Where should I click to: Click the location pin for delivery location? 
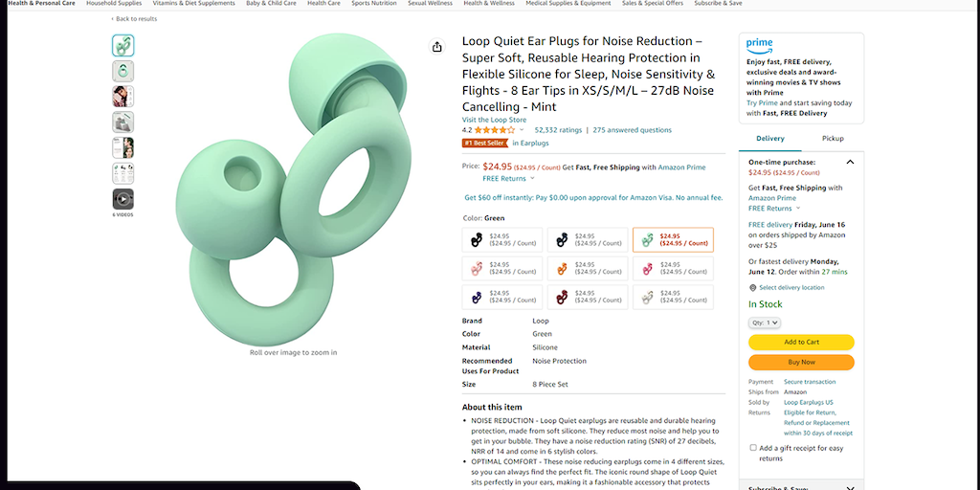tap(752, 288)
